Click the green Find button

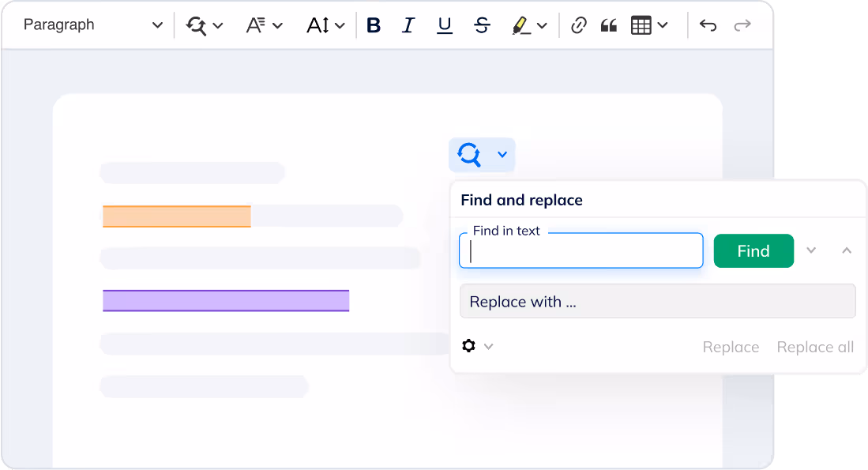753,251
